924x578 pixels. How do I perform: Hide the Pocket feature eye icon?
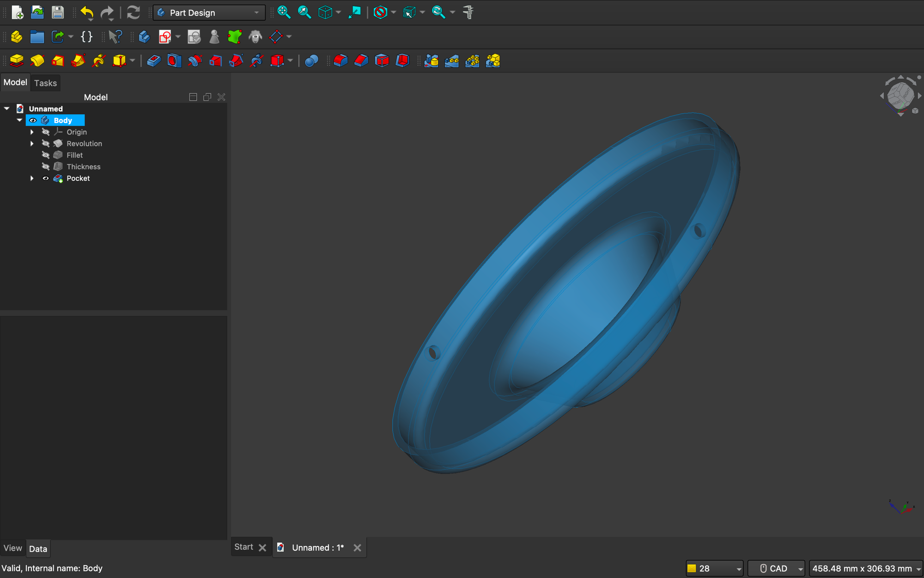(46, 178)
